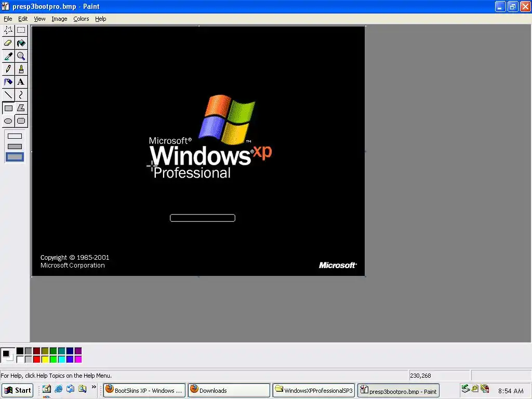
Task: Choose solid fill shape style
Action: click(x=15, y=157)
